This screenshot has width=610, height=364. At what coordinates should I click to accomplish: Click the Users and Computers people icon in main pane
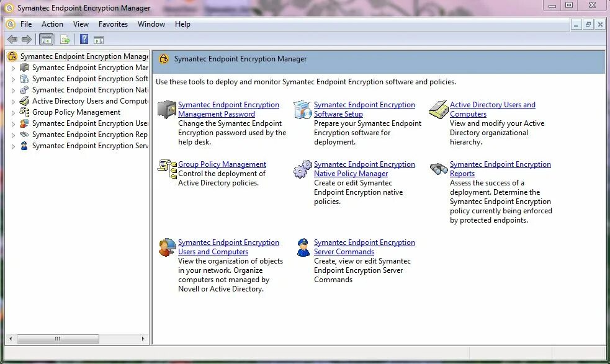click(167, 247)
